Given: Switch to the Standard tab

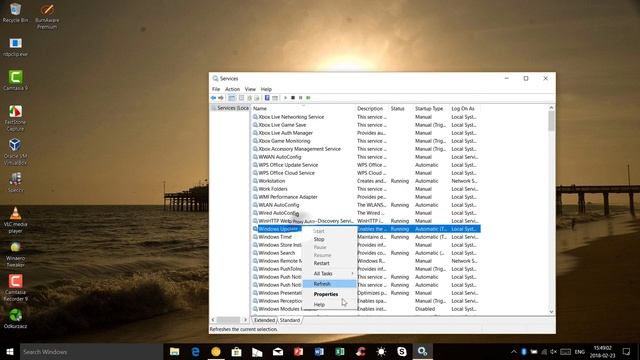Looking at the screenshot, I should pyautogui.click(x=290, y=320).
